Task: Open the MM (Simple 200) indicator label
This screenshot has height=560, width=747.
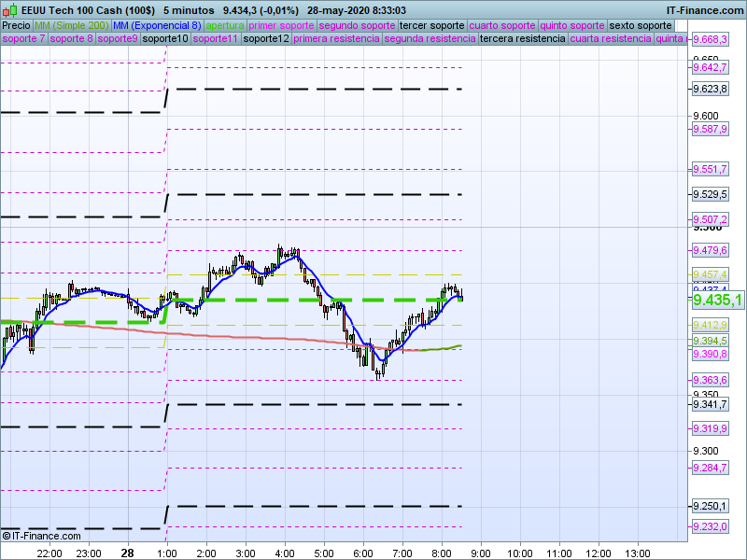Action: (65, 25)
